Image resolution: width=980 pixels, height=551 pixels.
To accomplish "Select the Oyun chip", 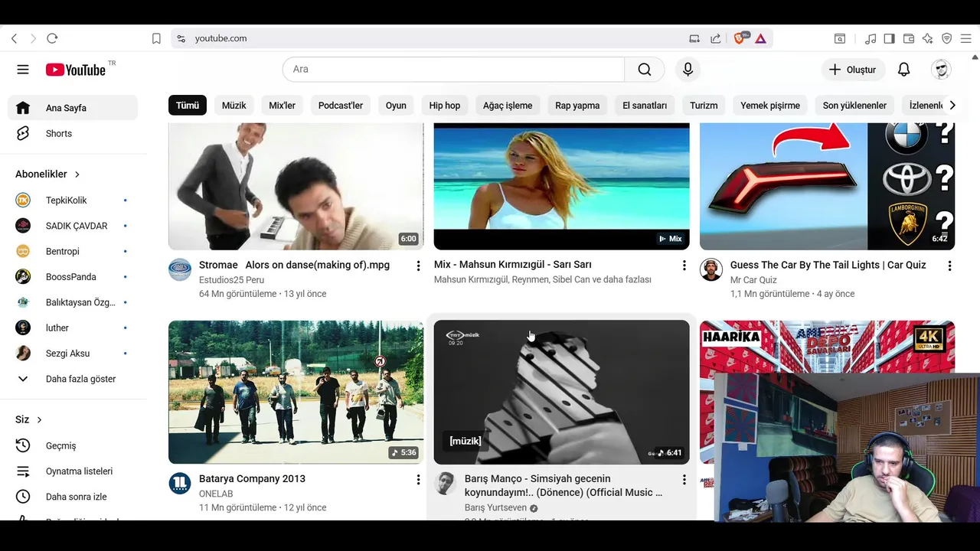I will [396, 106].
